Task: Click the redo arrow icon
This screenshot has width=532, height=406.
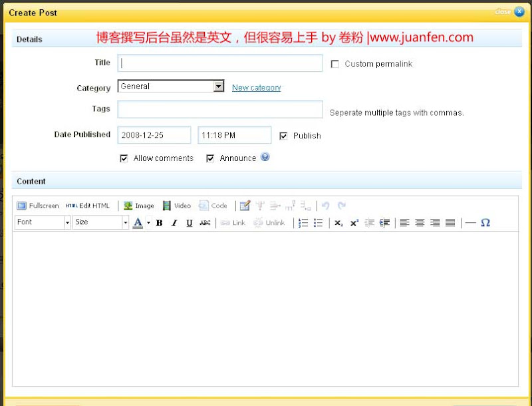Action: click(342, 206)
